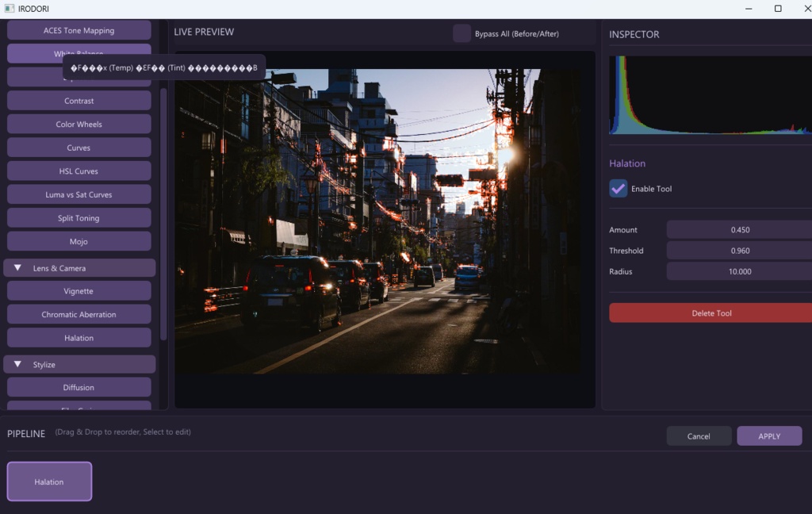Screen dimensions: 812x514
Task: Click the Radius value field
Action: click(x=740, y=271)
